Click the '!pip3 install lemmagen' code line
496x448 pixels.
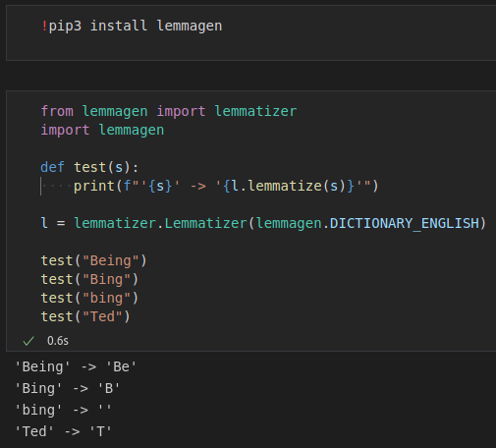point(132,26)
